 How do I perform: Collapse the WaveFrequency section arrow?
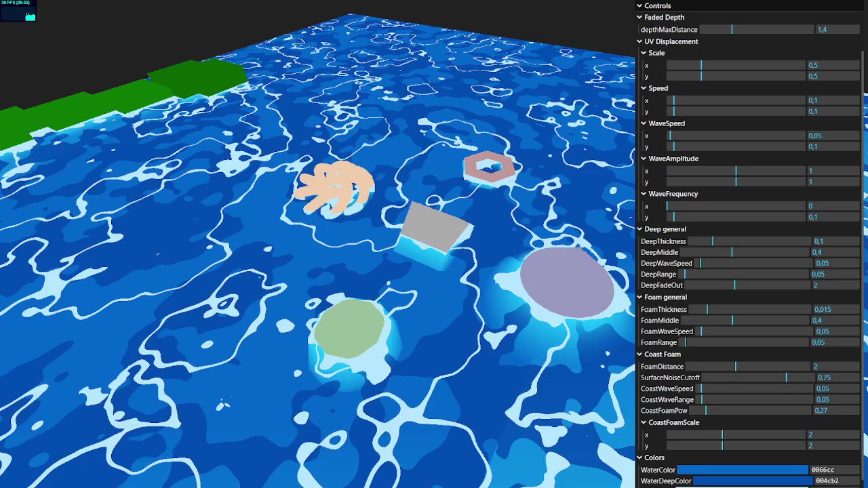coord(643,194)
